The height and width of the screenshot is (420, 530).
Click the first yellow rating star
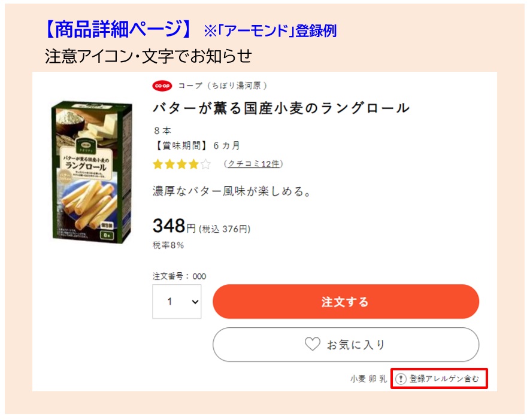coord(158,165)
